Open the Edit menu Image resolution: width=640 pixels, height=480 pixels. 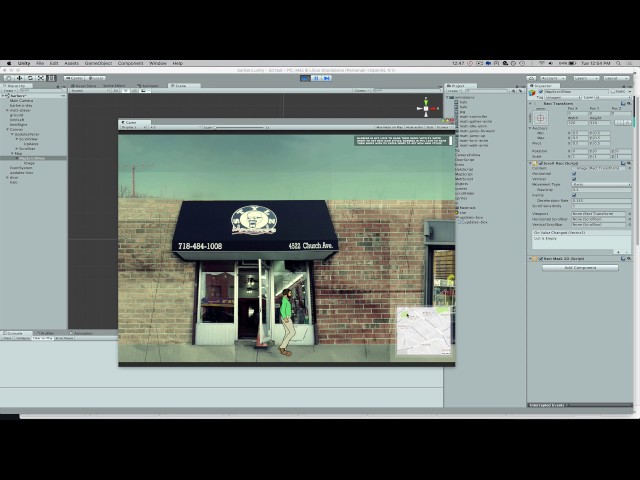(54, 63)
